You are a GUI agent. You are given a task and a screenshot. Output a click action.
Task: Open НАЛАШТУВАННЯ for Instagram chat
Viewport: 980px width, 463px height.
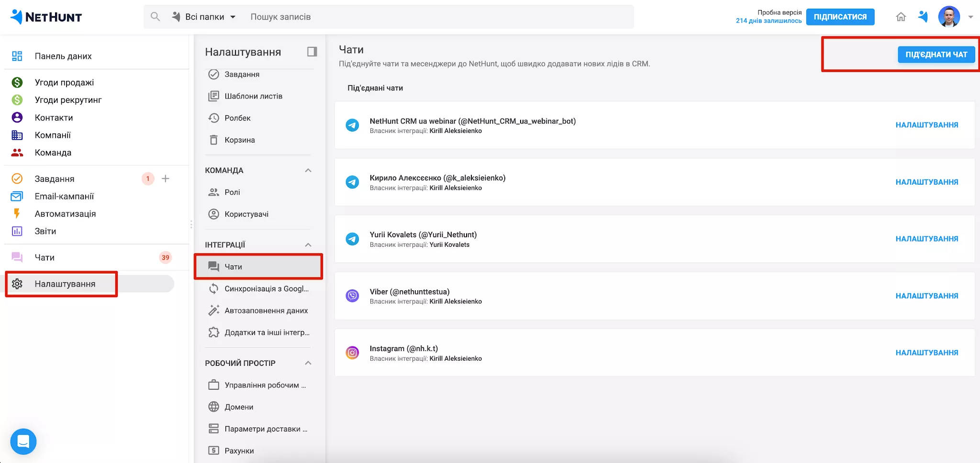click(927, 353)
